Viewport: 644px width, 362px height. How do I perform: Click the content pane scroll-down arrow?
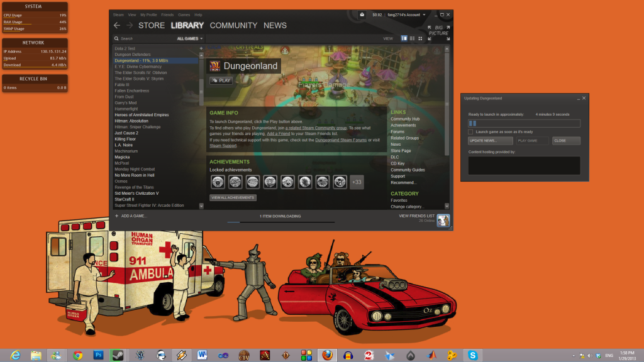447,206
